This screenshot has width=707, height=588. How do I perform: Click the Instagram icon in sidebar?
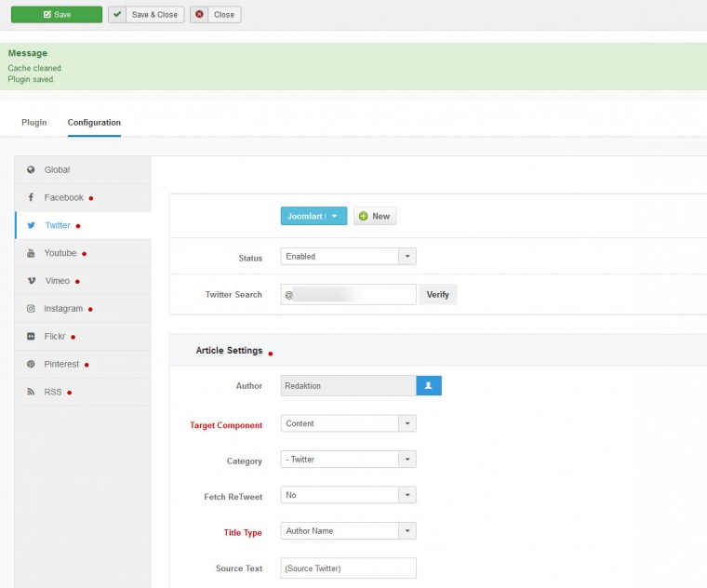[x=31, y=309]
